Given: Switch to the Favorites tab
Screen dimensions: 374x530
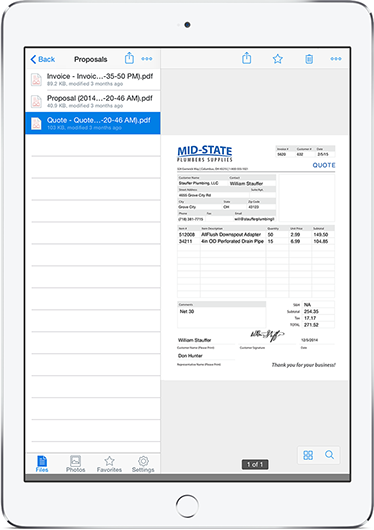Looking at the screenshot, I should (x=109, y=463).
